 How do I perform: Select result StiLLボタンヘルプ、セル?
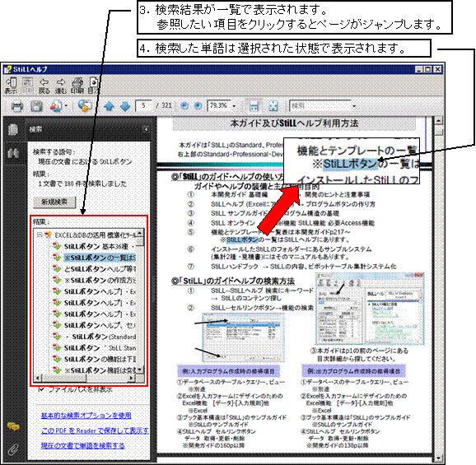[94, 325]
